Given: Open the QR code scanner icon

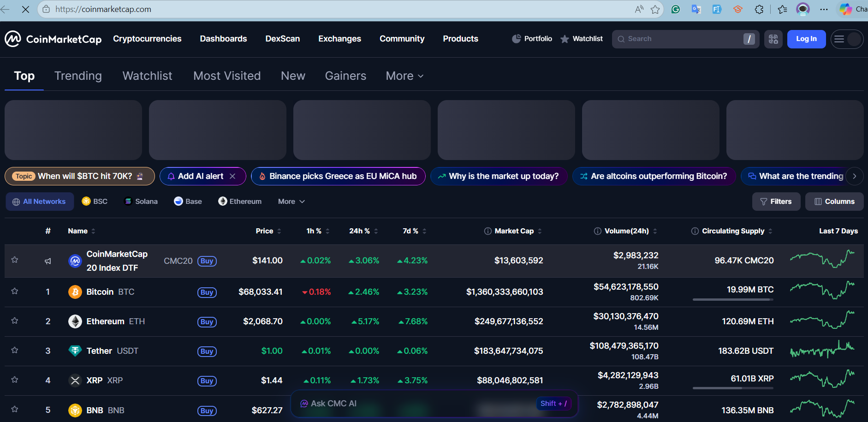Looking at the screenshot, I should pyautogui.click(x=773, y=39).
